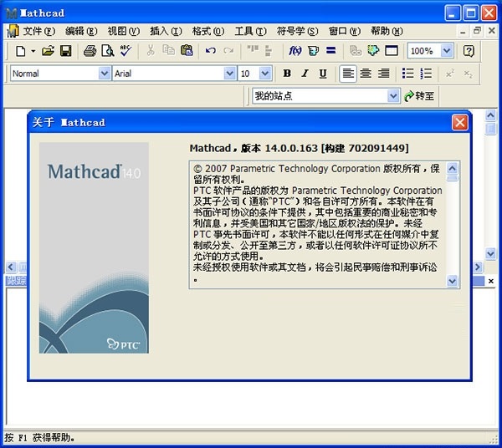Run the spell check icon
The width and height of the screenshot is (502, 448).
[125, 51]
